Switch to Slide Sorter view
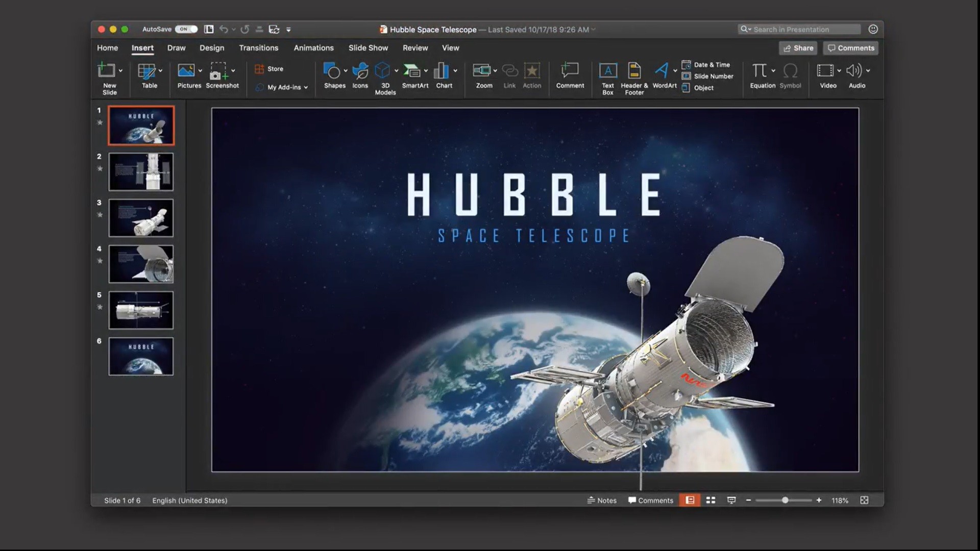 (x=710, y=500)
